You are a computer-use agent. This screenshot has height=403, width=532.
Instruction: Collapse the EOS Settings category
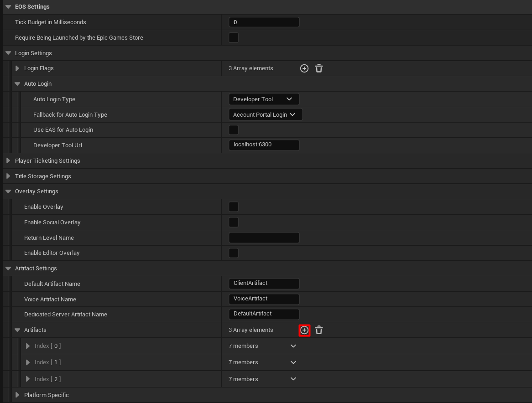coord(8,7)
